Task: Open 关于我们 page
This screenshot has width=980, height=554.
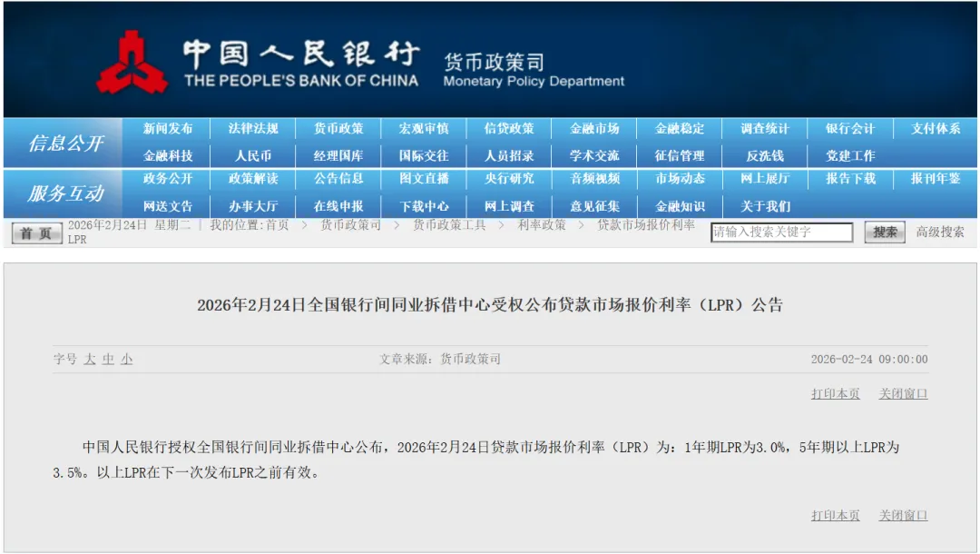Action: click(x=765, y=206)
